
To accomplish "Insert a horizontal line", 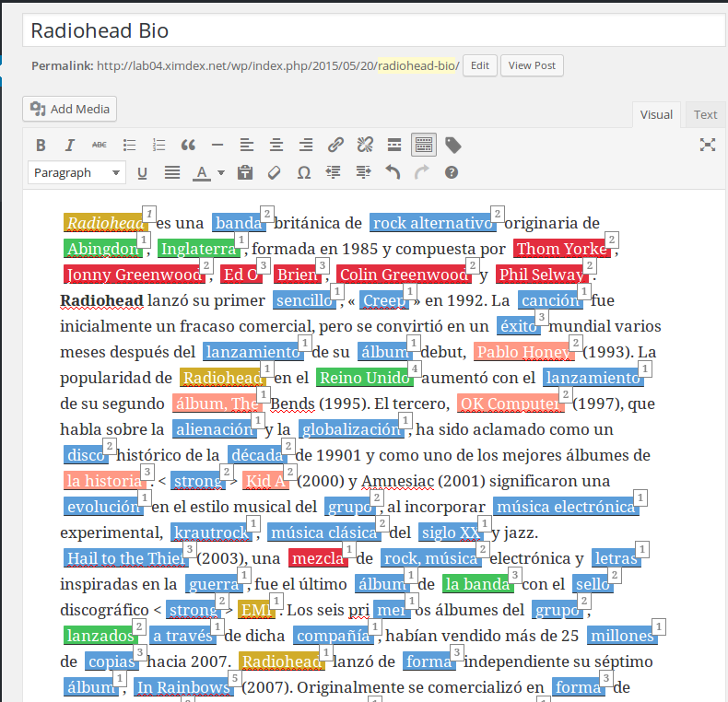I will point(217,146).
